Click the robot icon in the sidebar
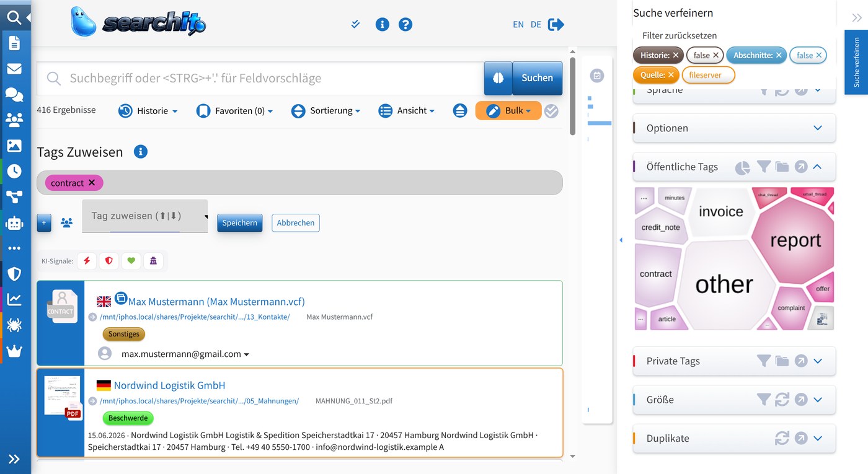Screen dimensions: 868x474 (14, 222)
